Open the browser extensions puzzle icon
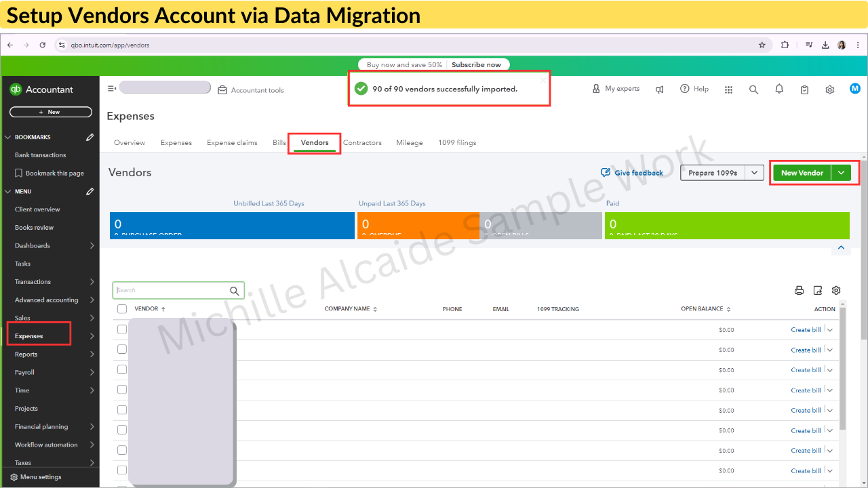Screen dimensions: 868x488 (785, 45)
